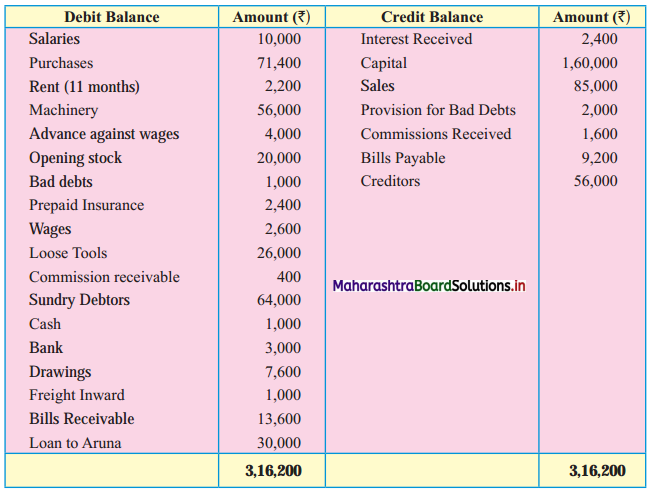Click the 'Debit Balance' column header
652x493 pixels.
click(111, 17)
